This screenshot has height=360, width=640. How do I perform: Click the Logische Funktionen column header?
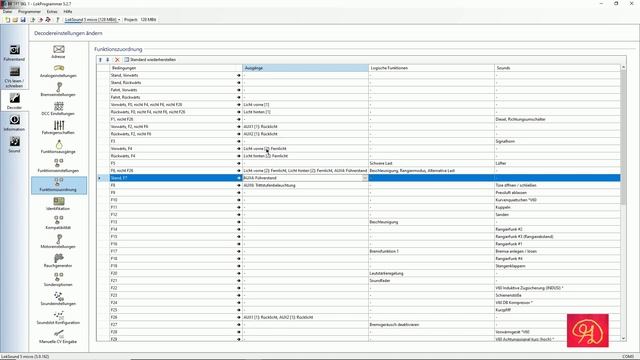pos(431,68)
